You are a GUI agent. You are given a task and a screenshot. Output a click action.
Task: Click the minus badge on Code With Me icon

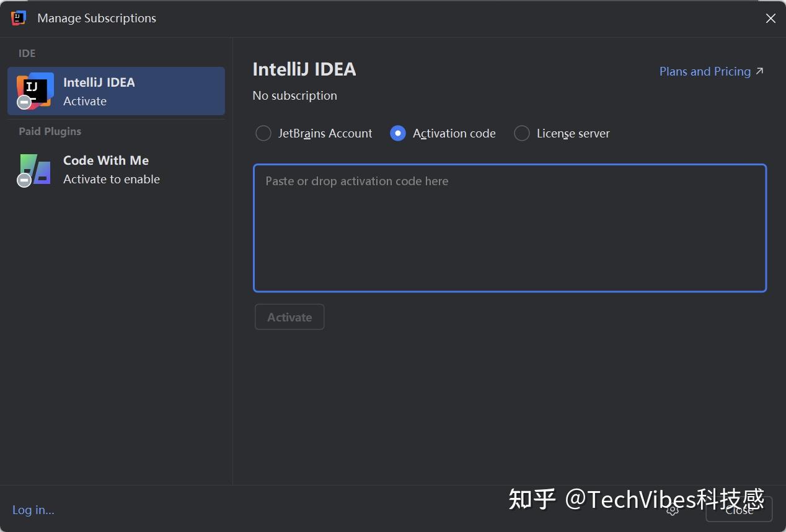tap(24, 180)
